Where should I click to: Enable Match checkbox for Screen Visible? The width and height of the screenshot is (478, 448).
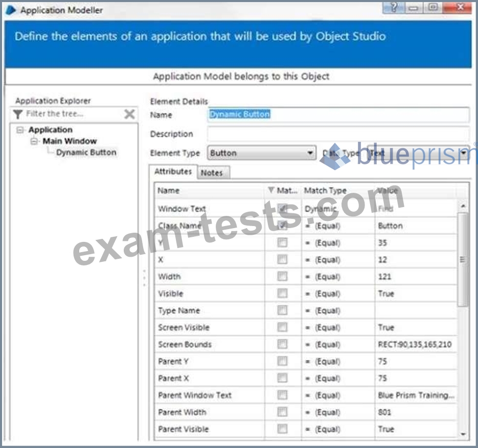point(282,327)
